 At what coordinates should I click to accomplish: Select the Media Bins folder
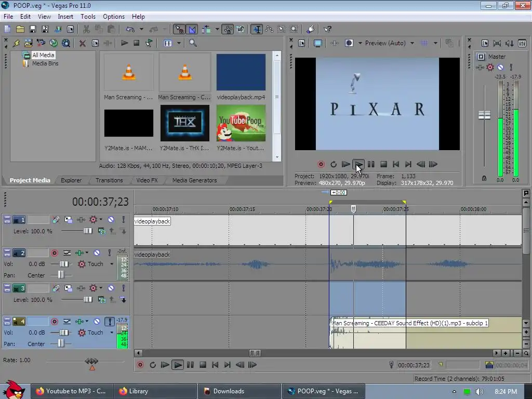(45, 63)
